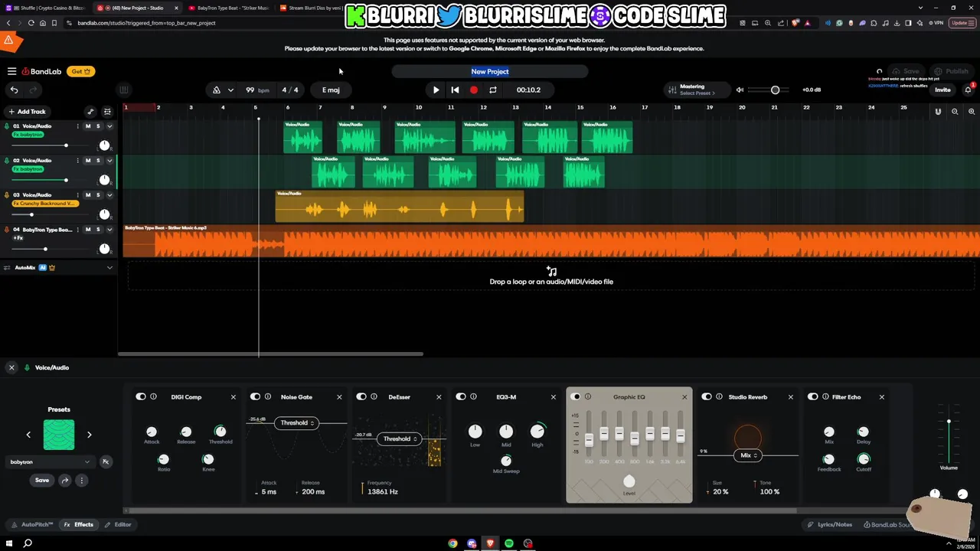The height and width of the screenshot is (551, 980).
Task: Return playhead to start
Action: point(455,90)
